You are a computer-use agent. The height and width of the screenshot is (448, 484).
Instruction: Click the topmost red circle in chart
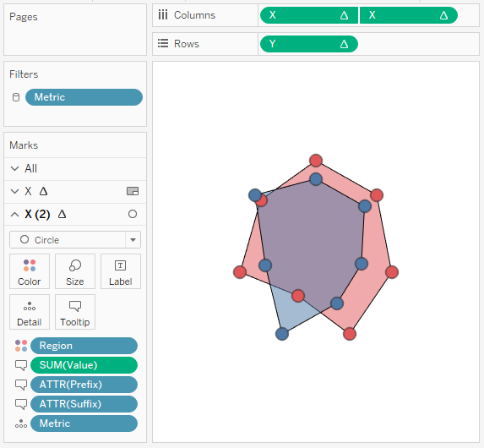coord(316,161)
